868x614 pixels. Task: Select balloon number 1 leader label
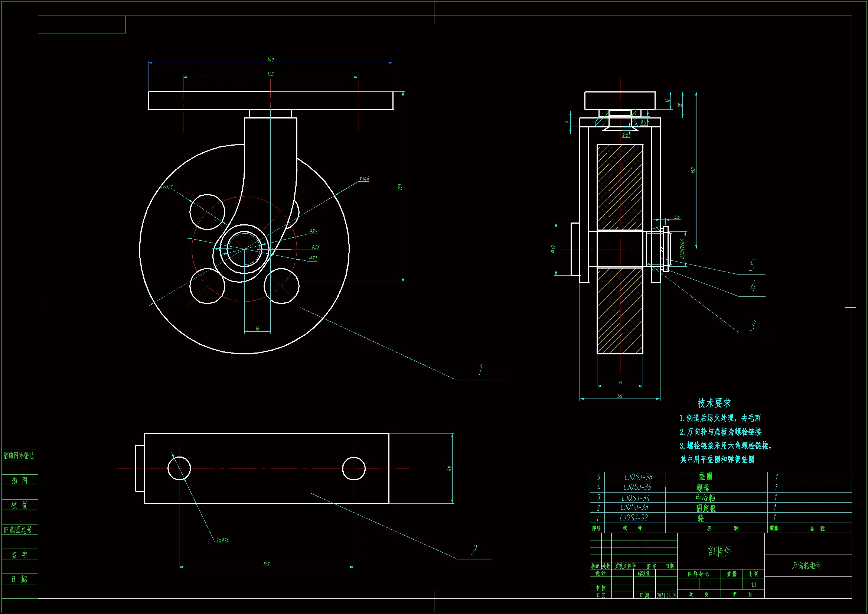click(480, 369)
